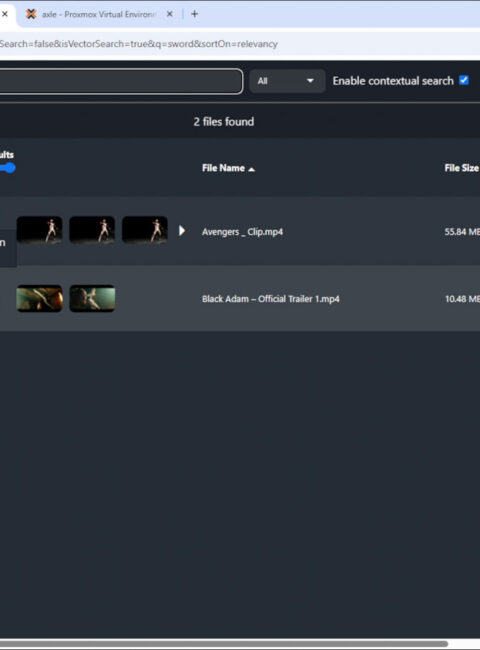Viewport: 480px width, 650px height.
Task: Open the Proxmox Virtual Environment browser tab
Action: (x=99, y=14)
